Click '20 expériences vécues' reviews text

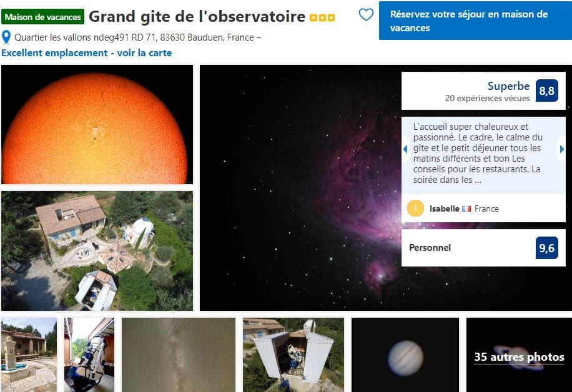pyautogui.click(x=487, y=98)
